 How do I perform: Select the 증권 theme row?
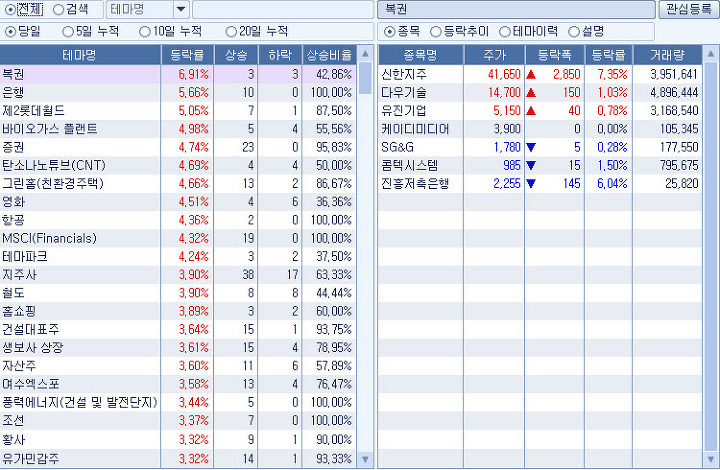pyautogui.click(x=178, y=147)
